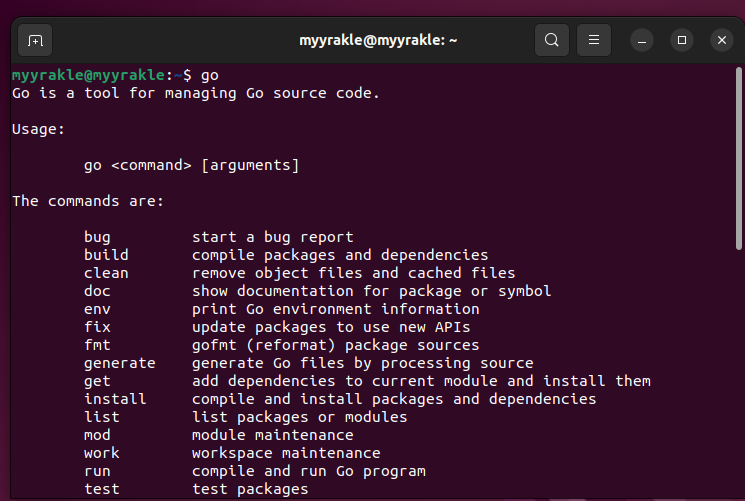Click the 'install' command name

pos(115,399)
